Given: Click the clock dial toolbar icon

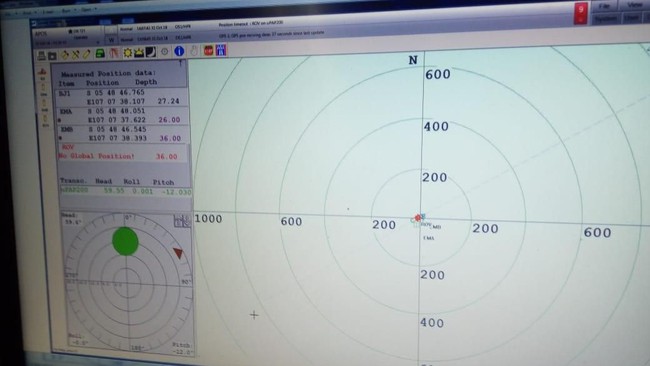Looking at the screenshot, I should [165, 52].
